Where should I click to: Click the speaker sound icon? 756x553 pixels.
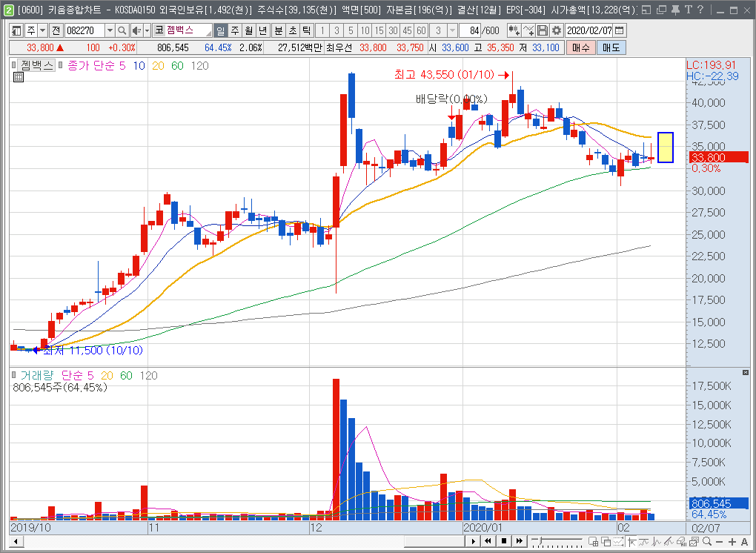(x=136, y=31)
